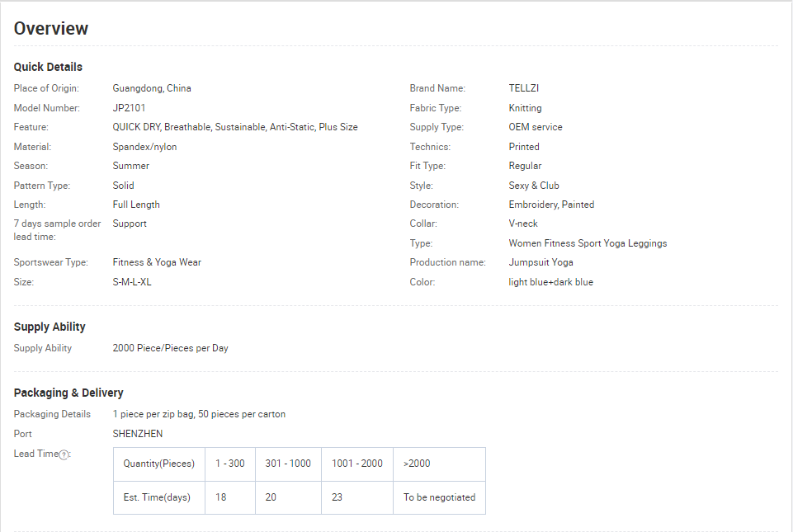Click the Lead Time help question-mark icon
This screenshot has width=793, height=532.
(x=64, y=454)
